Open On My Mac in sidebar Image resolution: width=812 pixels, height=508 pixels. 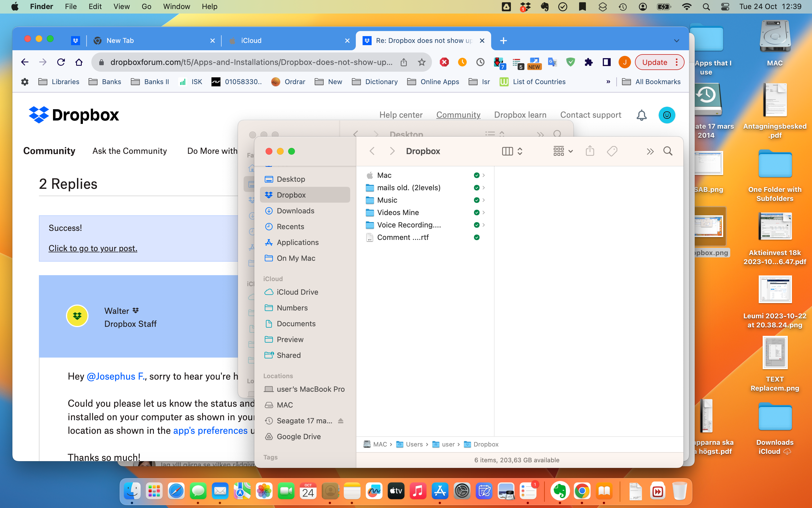[305, 258]
